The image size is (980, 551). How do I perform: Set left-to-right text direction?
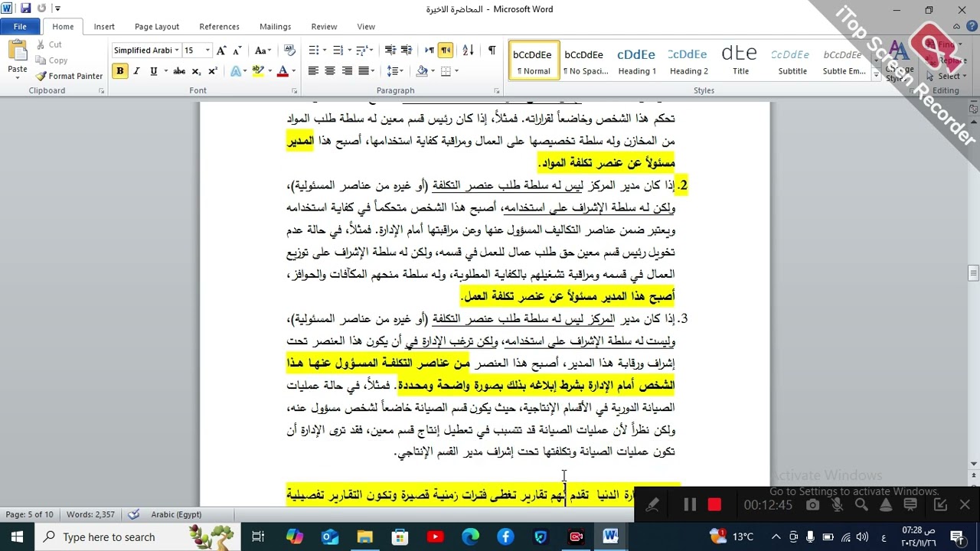[429, 51]
